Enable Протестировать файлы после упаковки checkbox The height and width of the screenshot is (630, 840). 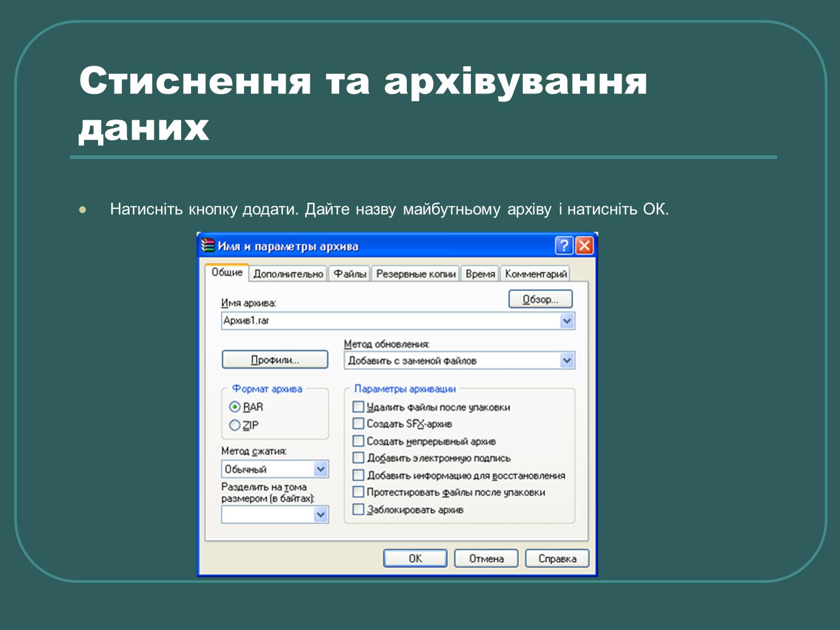pos(358,492)
